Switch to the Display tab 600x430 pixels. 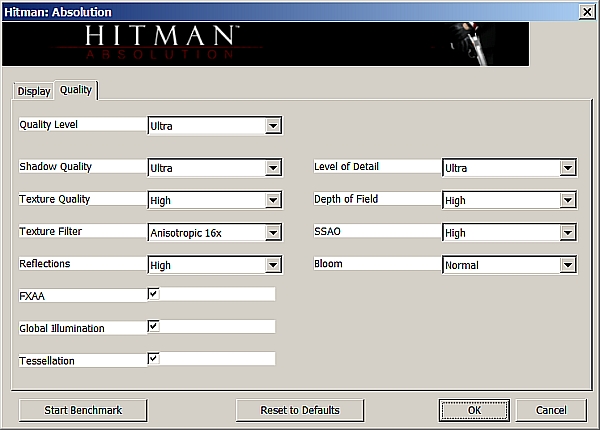coord(34,91)
